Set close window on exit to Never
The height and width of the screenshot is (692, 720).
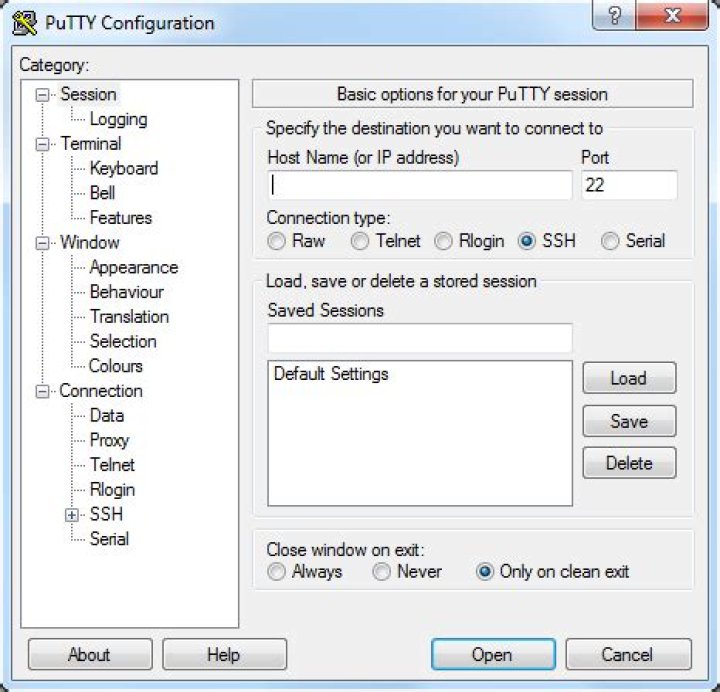tap(381, 572)
